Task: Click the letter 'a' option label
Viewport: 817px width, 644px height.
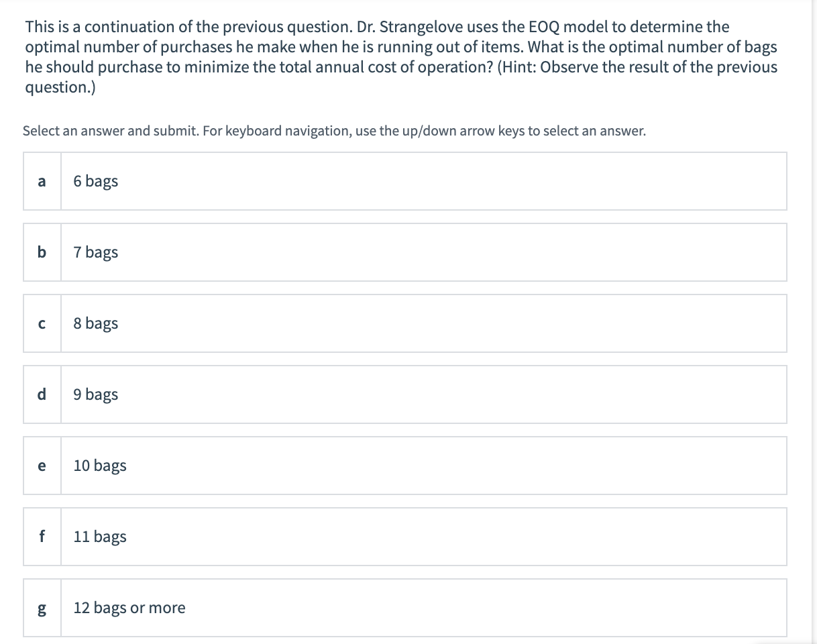Action: pos(42,181)
